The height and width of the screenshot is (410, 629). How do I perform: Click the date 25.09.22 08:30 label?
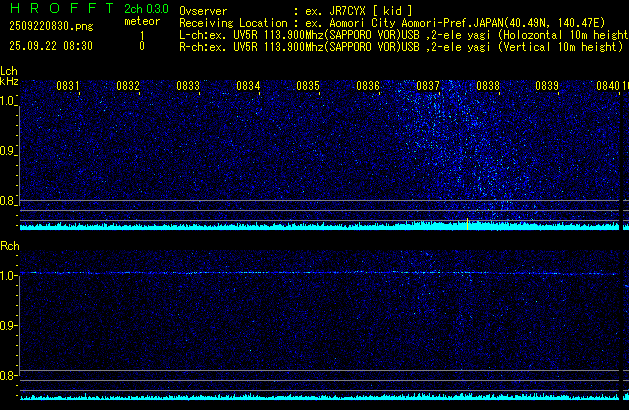50,46
